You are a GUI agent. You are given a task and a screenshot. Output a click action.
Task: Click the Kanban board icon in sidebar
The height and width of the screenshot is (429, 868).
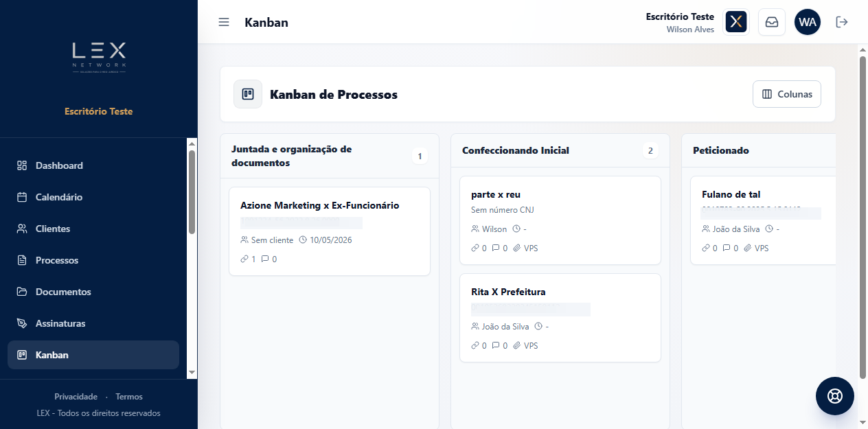click(22, 355)
